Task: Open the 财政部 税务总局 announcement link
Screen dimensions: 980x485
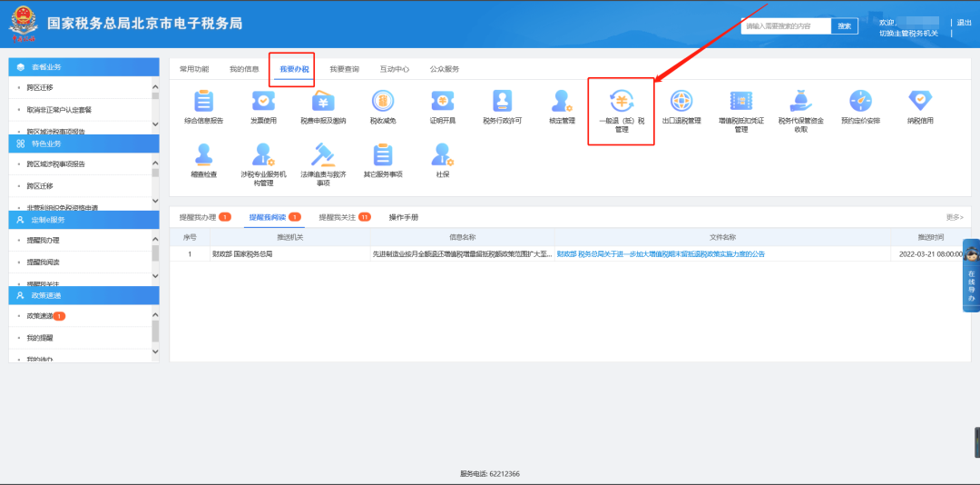Action: click(x=661, y=254)
